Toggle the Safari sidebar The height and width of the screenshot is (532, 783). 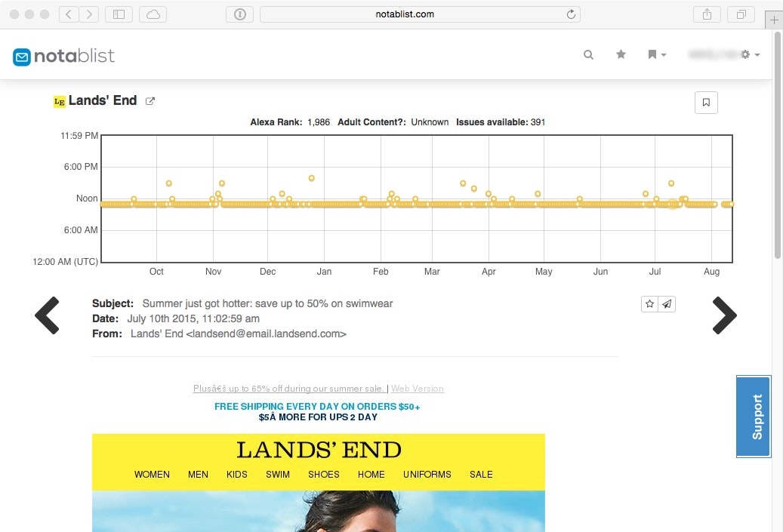click(119, 14)
